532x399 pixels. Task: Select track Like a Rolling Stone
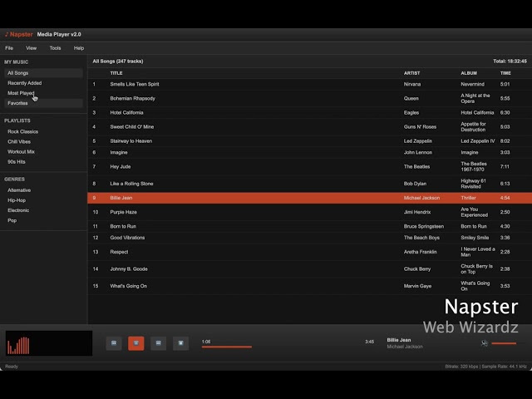tap(131, 184)
